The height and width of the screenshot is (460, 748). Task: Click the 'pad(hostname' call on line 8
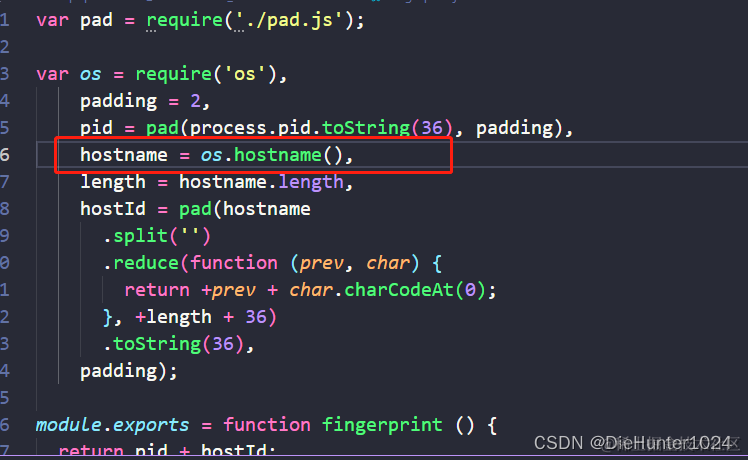[245, 209]
